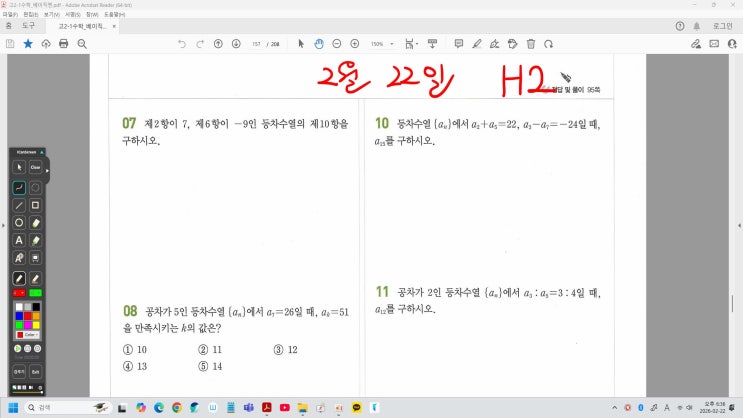The height and width of the screenshot is (418, 743).
Task: Open the zoom level 150% dropdown
Action: tap(382, 44)
